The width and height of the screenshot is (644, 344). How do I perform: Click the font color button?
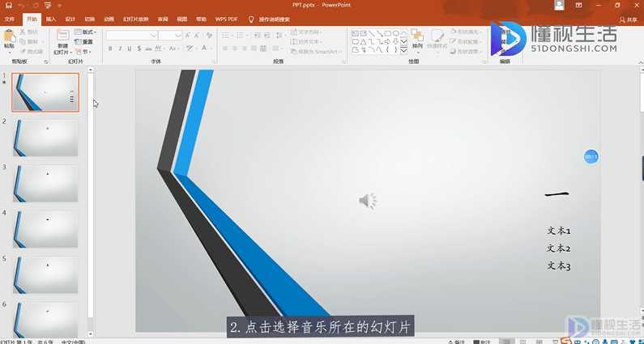pyautogui.click(x=206, y=49)
